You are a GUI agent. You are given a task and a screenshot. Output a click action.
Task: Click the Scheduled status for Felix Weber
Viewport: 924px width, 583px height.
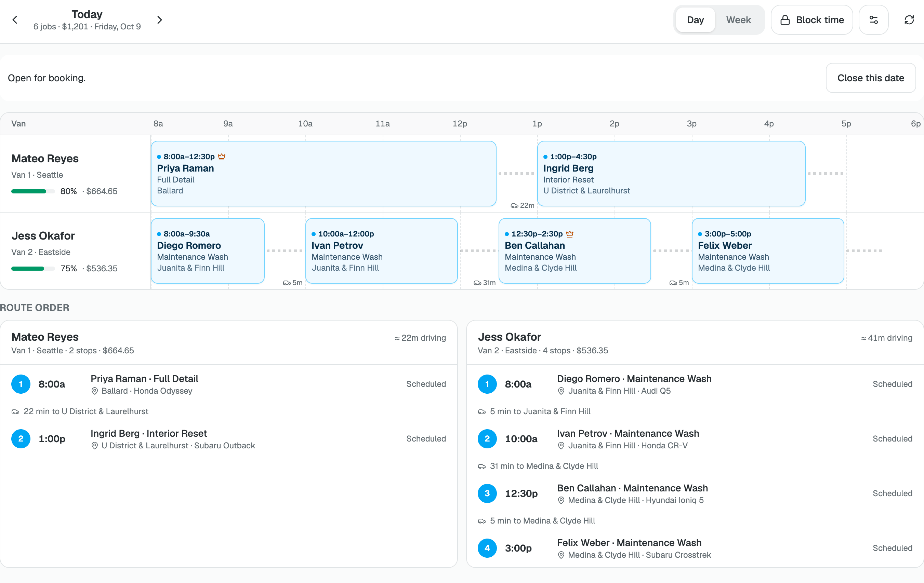click(x=892, y=548)
